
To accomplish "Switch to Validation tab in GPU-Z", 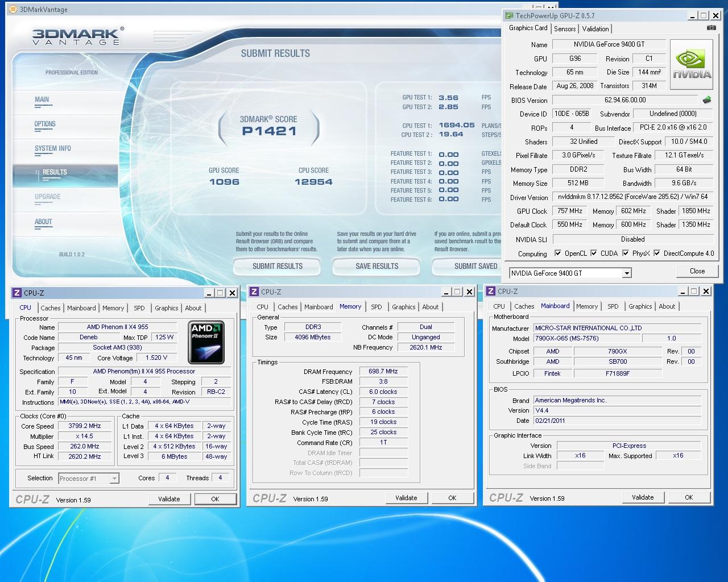I will [x=595, y=28].
